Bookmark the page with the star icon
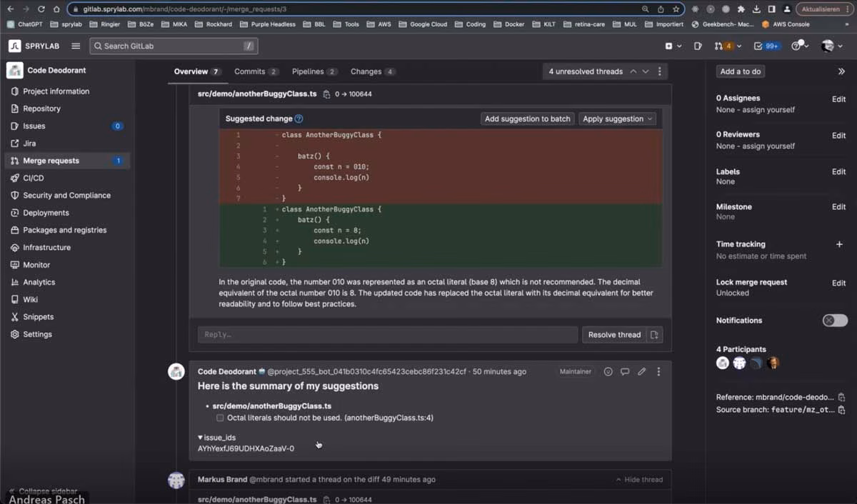857x504 pixels. coord(675,9)
